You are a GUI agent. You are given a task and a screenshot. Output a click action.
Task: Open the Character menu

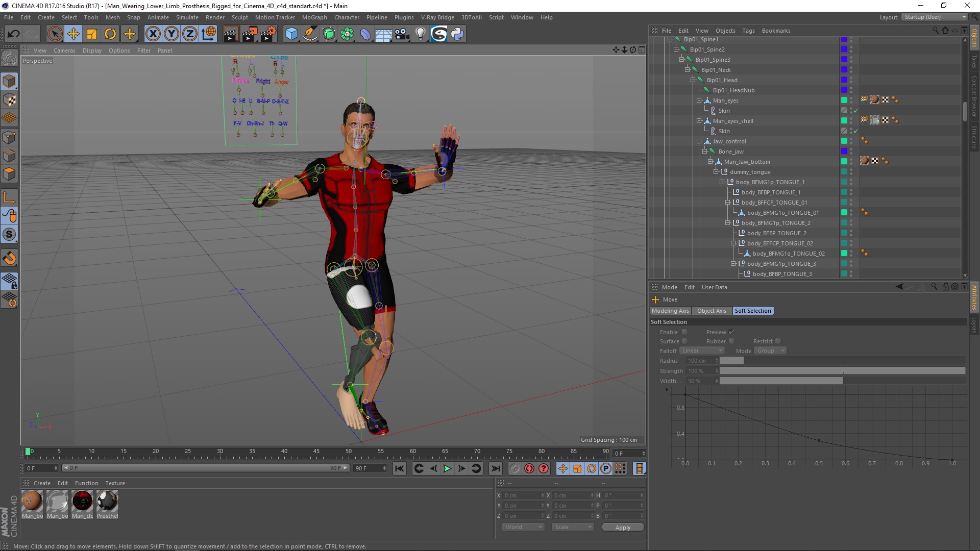pos(347,17)
